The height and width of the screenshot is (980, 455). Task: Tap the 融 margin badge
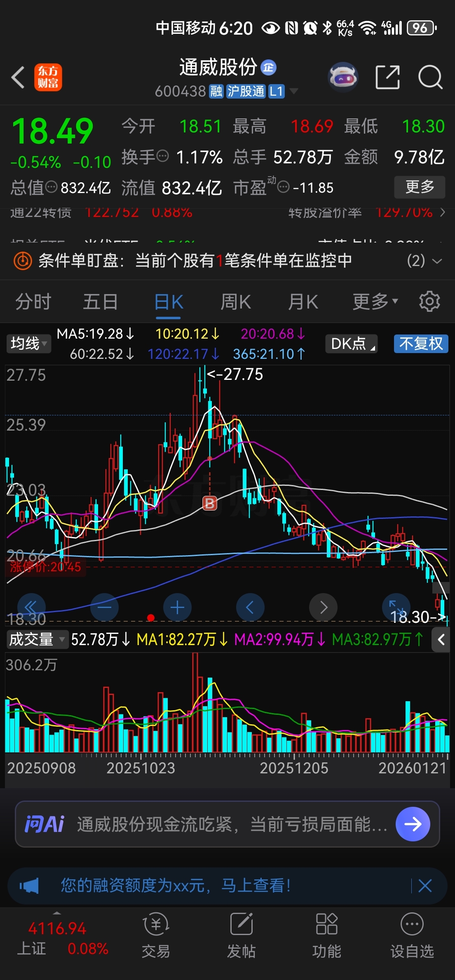tap(216, 91)
